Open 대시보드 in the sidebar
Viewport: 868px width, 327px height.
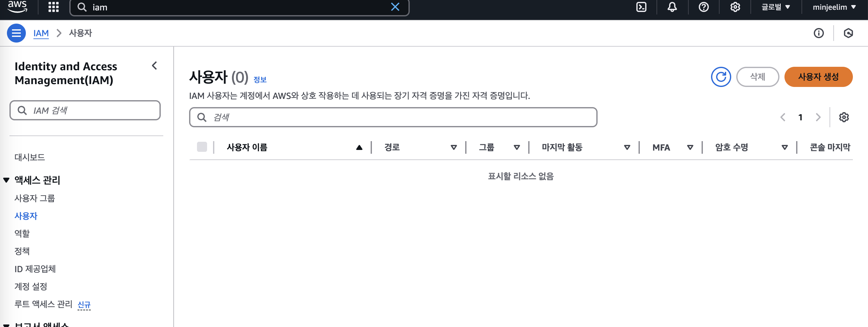click(30, 157)
